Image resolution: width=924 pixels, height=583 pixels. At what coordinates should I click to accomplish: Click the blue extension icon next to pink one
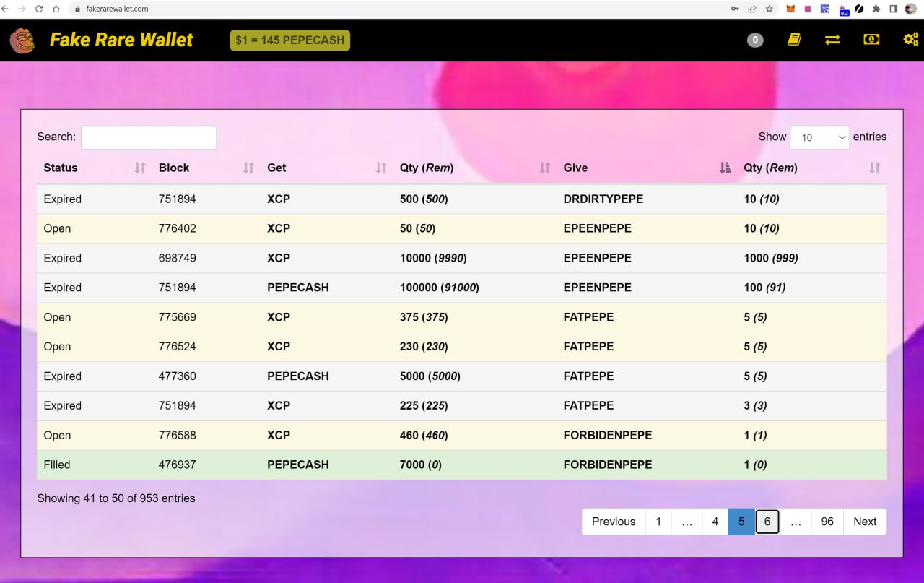coord(825,9)
